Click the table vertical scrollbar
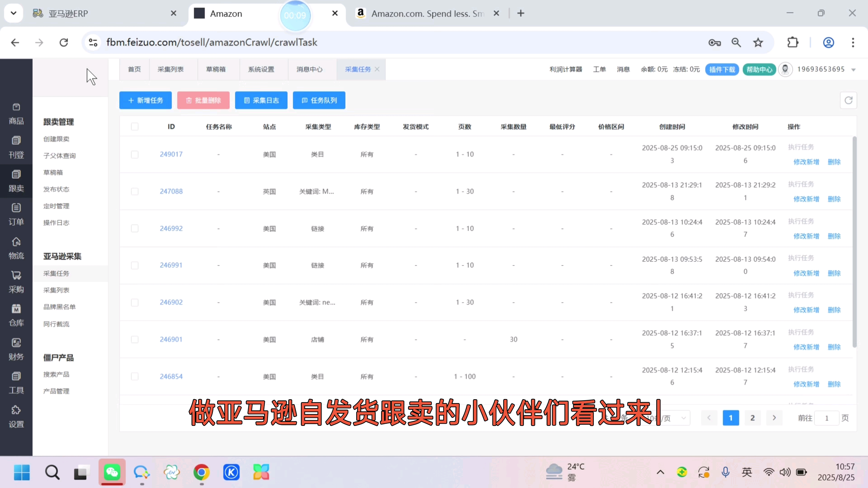The image size is (868, 488). point(854,242)
